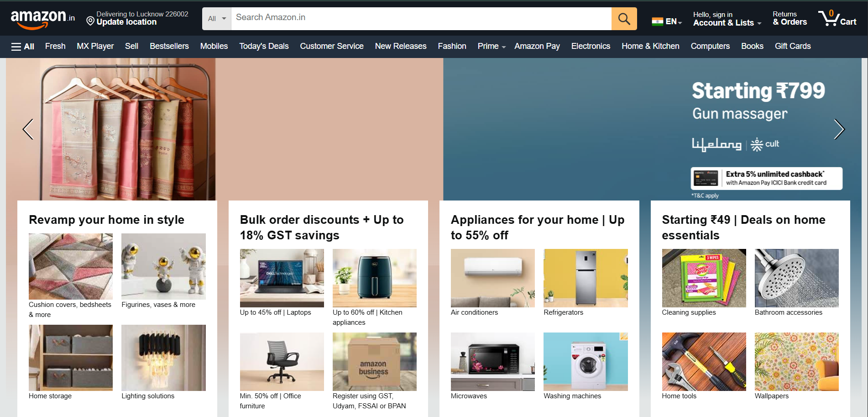868x417 pixels.
Task: Click the Customer Service link
Action: [x=332, y=46]
